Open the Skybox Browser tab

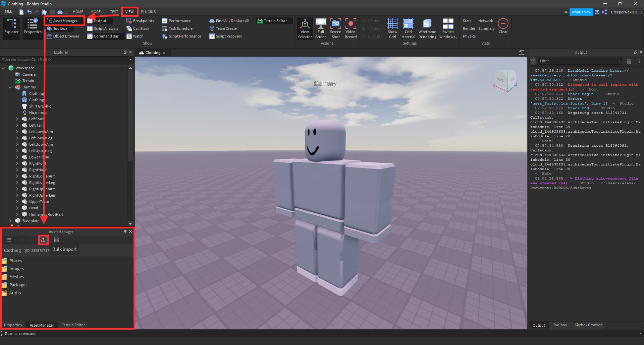pyautogui.click(x=588, y=325)
